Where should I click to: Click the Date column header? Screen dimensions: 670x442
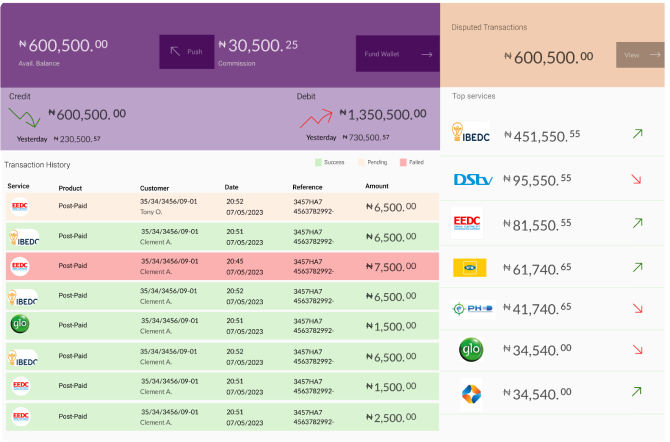tap(231, 187)
